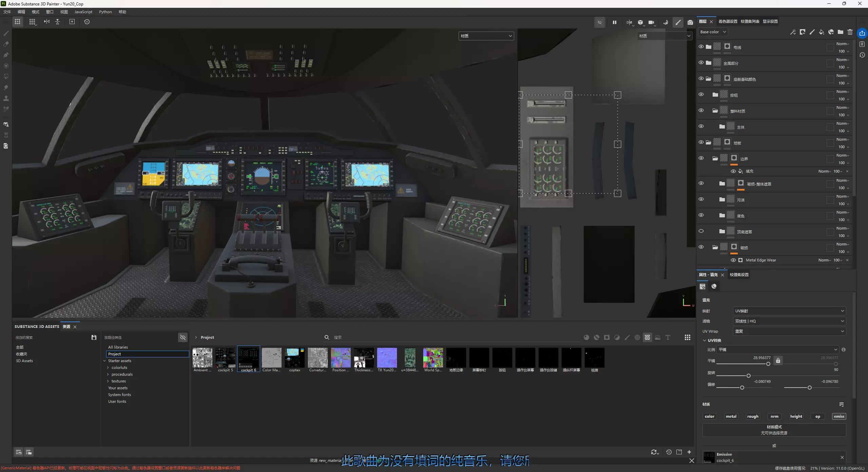Expand the procedurals tree item

[x=108, y=374]
